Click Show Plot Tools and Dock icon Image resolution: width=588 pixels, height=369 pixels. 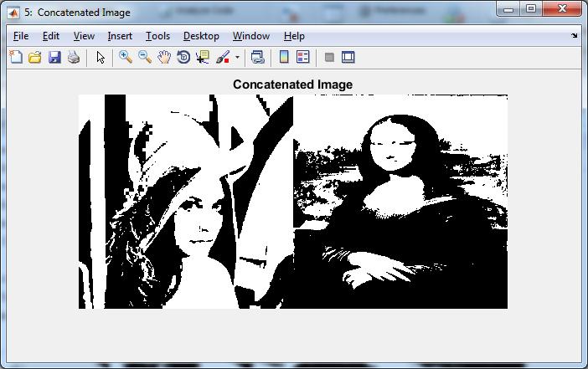click(348, 58)
